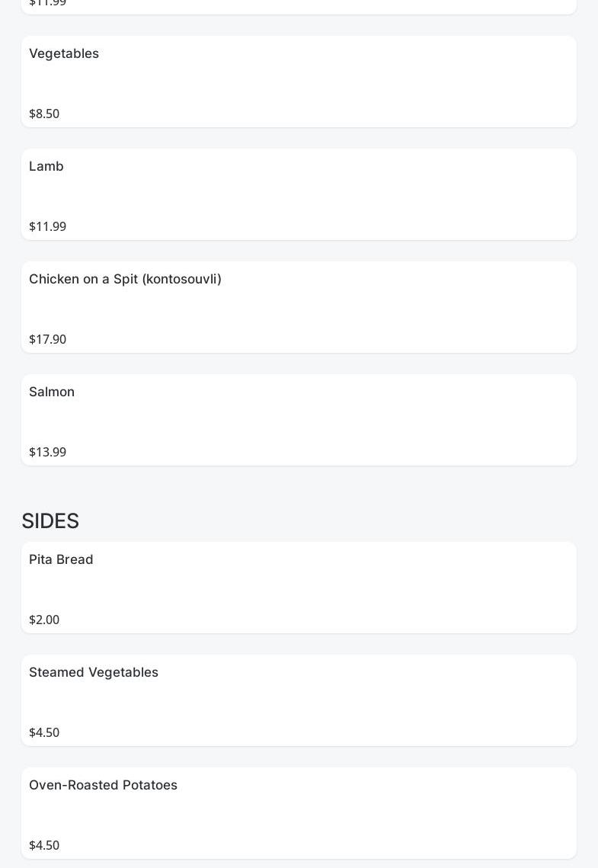Viewport: 598px width, 868px height.
Task: Click the $11.99 price under Lamb
Action: coord(47,226)
